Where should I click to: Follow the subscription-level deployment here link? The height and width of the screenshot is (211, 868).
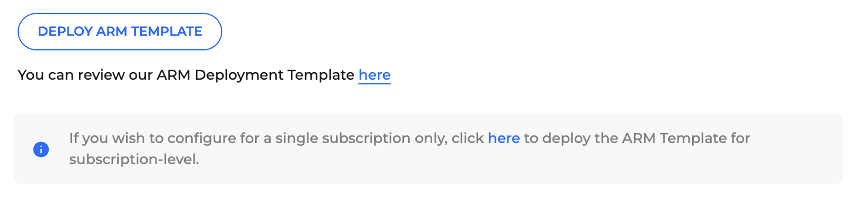pos(504,139)
